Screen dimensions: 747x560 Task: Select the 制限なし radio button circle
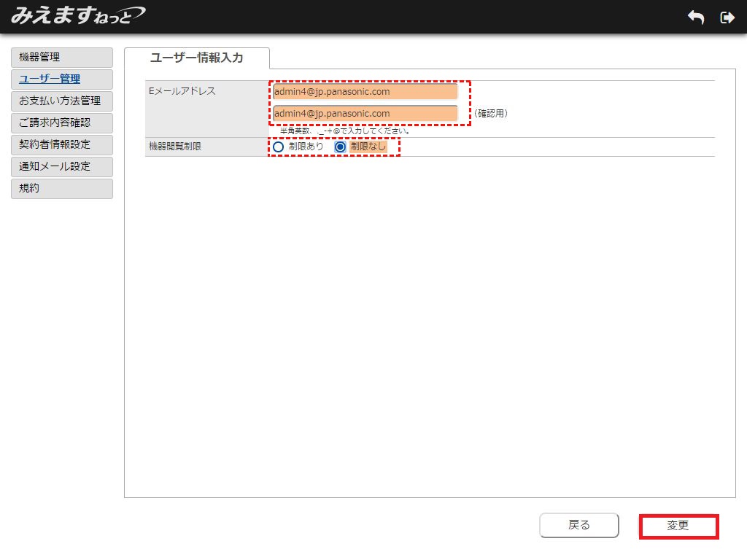pyautogui.click(x=340, y=147)
